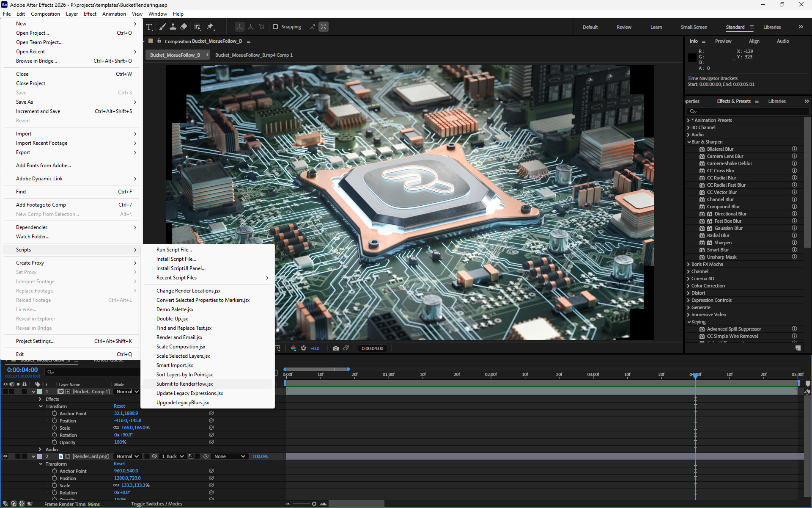
Task: Toggle the Opacity stopwatch for layer 1
Action: point(55,442)
